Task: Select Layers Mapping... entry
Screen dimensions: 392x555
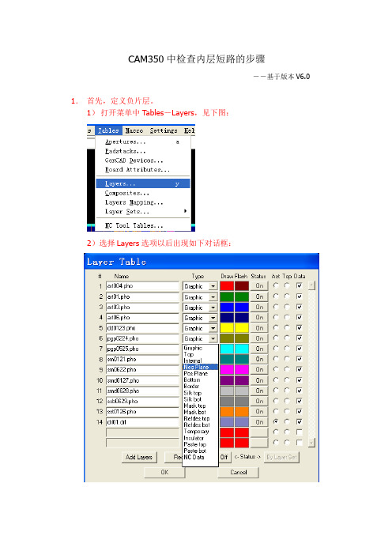Action: click(143, 202)
